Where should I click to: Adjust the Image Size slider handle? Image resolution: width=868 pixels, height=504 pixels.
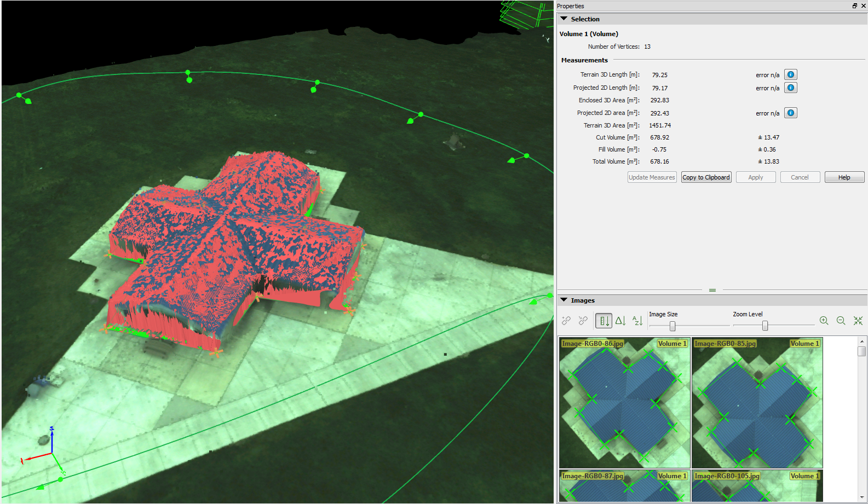tap(672, 326)
